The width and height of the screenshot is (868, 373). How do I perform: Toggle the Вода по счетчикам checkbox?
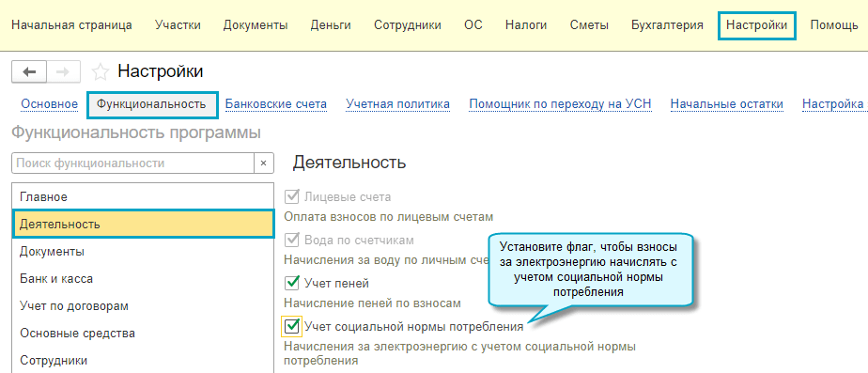tap(291, 241)
